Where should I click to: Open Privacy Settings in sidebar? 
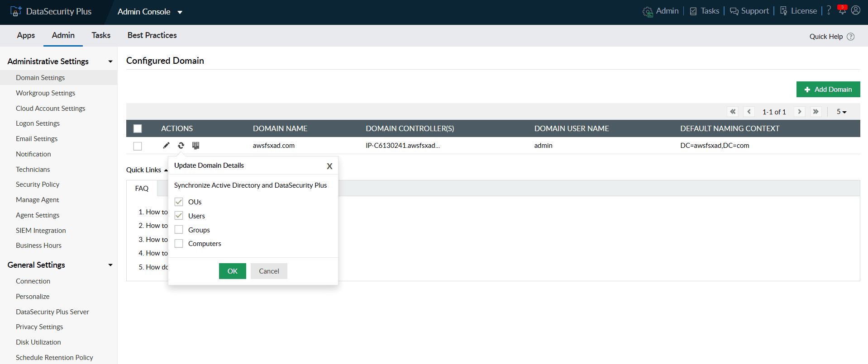point(39,327)
